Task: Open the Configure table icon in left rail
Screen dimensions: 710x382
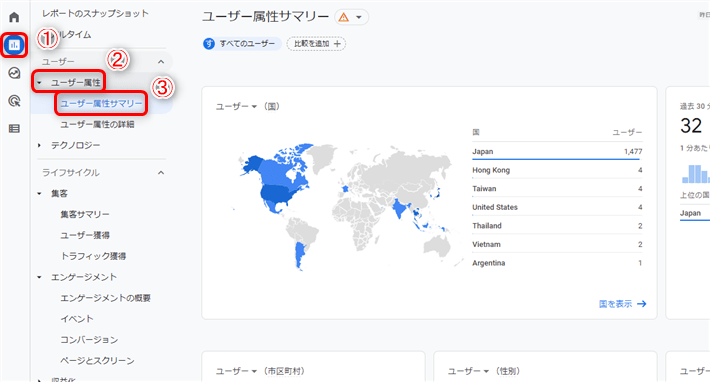Action: [14, 129]
